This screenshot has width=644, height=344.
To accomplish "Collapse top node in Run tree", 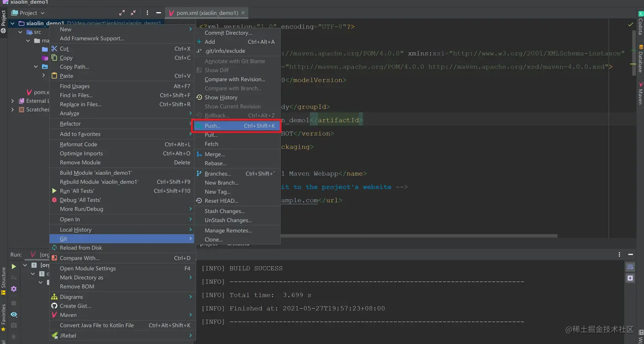I will [25, 265].
